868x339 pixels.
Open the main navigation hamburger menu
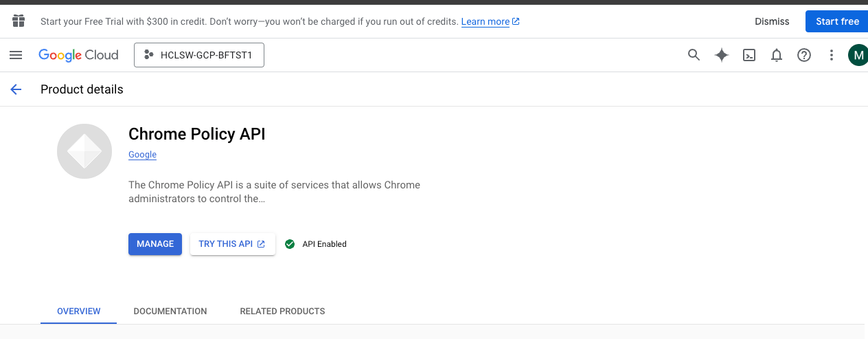(x=16, y=55)
